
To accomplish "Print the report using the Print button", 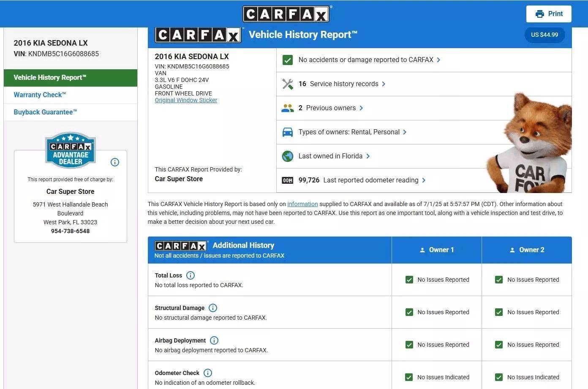I will pos(549,14).
